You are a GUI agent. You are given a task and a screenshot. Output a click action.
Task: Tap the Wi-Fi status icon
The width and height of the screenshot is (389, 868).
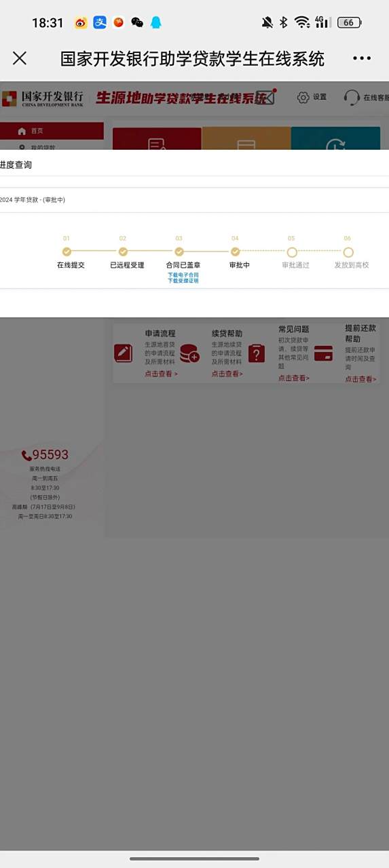pos(302,22)
